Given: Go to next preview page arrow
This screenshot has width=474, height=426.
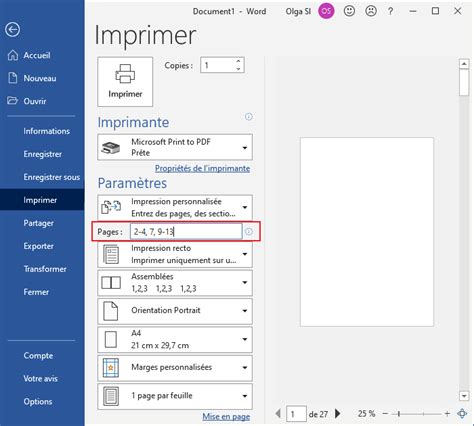Looking at the screenshot, I should 337,414.
